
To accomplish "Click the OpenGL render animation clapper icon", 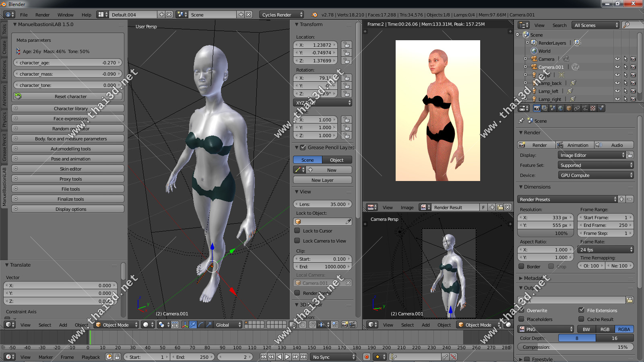I will coord(353,325).
